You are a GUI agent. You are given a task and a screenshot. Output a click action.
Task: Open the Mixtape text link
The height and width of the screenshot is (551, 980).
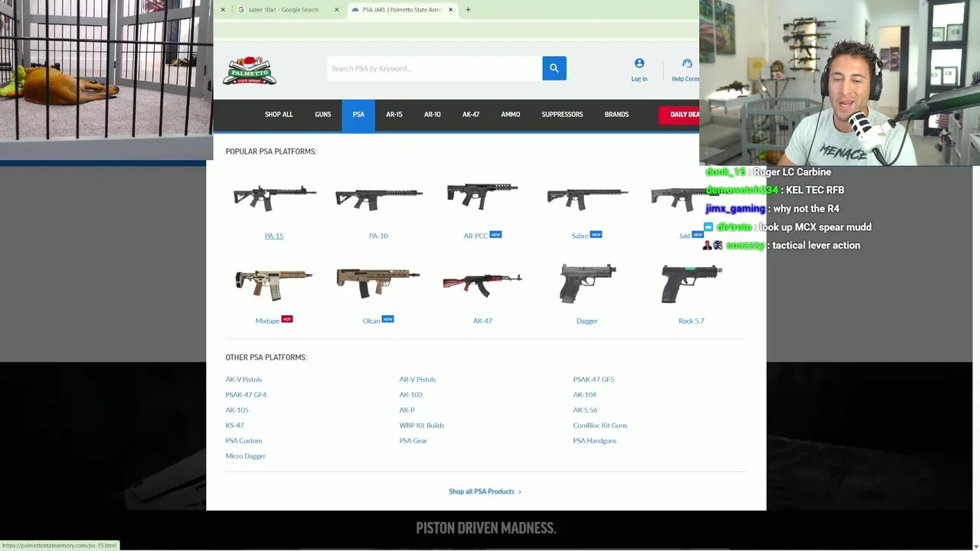click(267, 321)
